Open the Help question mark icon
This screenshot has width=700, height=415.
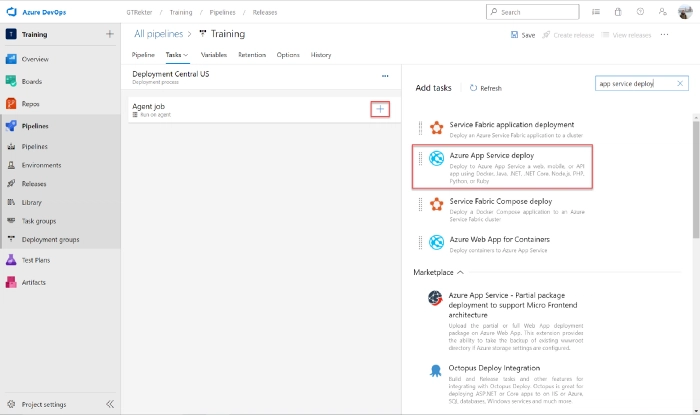pyautogui.click(x=640, y=12)
